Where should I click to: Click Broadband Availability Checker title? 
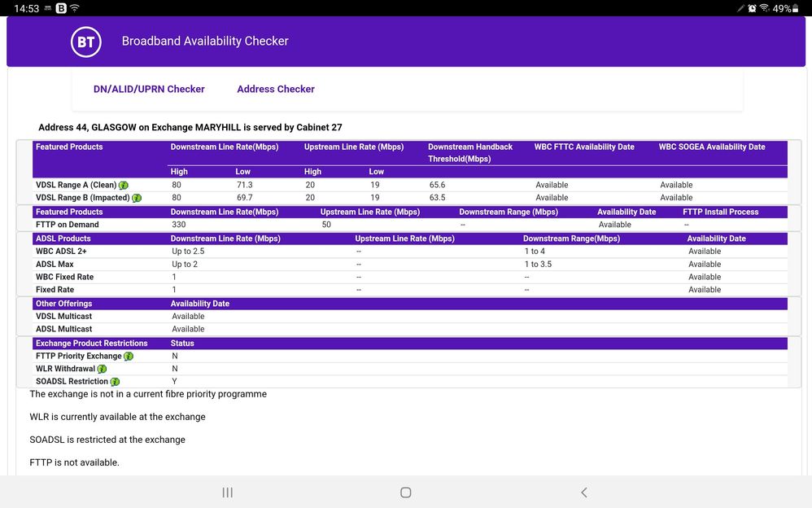(x=205, y=42)
